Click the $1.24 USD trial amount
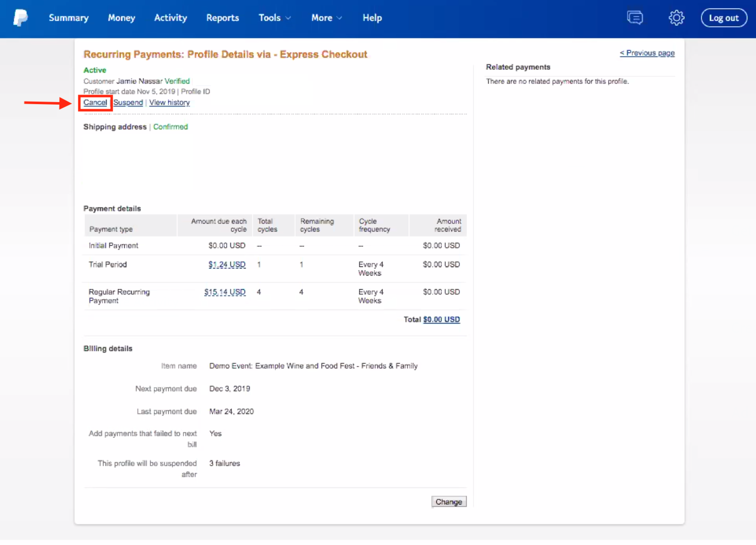Screen dimensions: 756x545 tap(227, 264)
